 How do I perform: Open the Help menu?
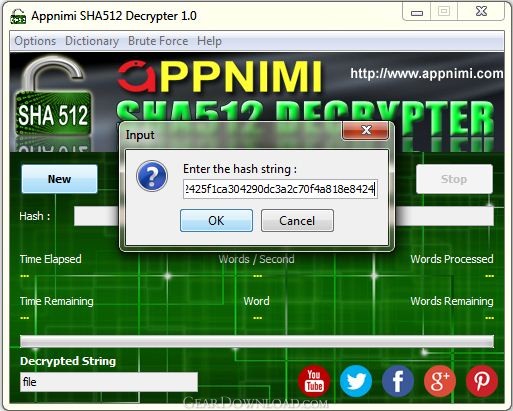click(209, 41)
